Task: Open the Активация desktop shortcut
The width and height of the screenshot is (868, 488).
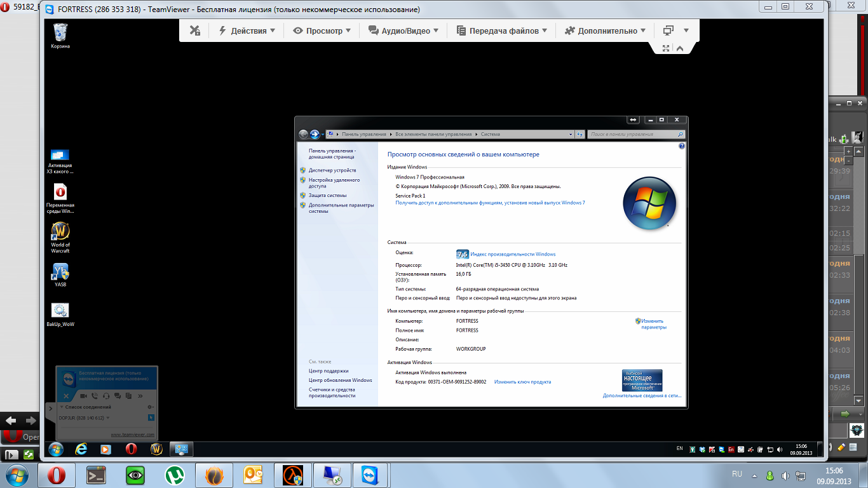Action: (x=60, y=161)
